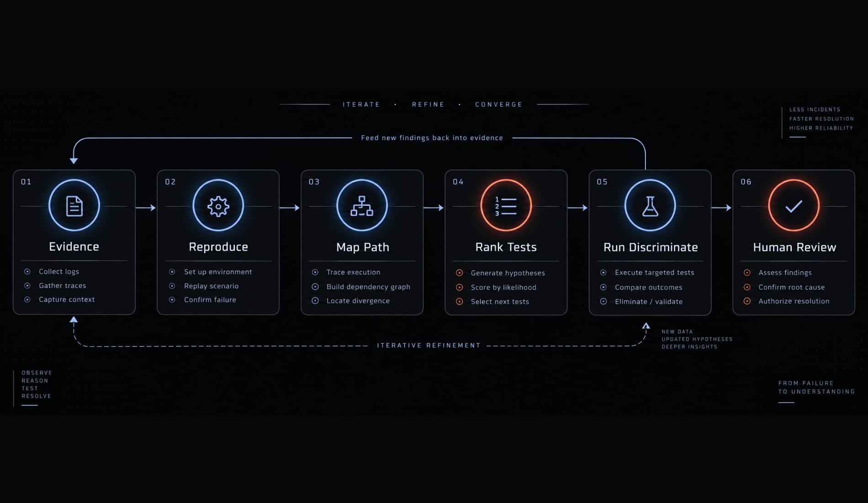Screen dimensions: 868x503
Task: Click the Capture context item
Action: (x=67, y=300)
